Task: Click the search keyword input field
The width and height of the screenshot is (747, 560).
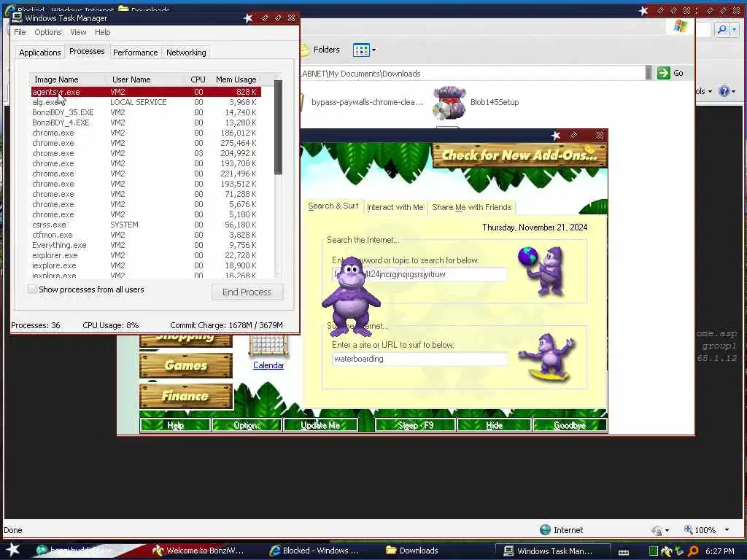Action: coord(419,274)
